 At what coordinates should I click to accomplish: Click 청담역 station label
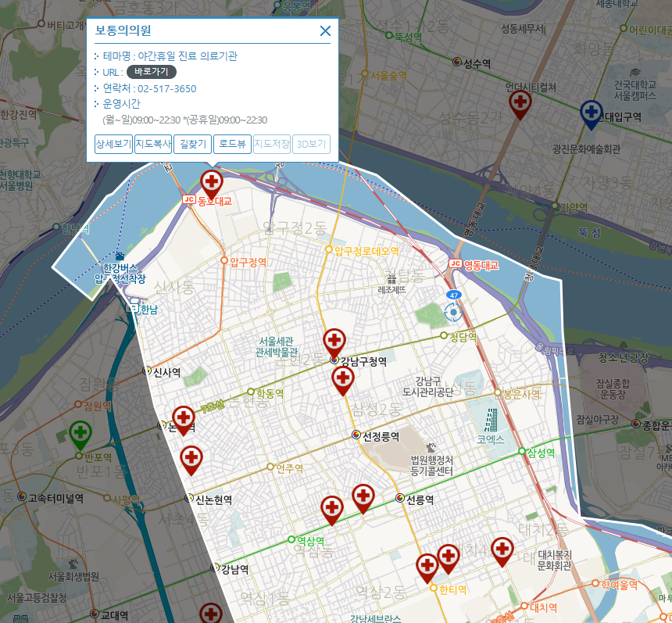click(463, 337)
